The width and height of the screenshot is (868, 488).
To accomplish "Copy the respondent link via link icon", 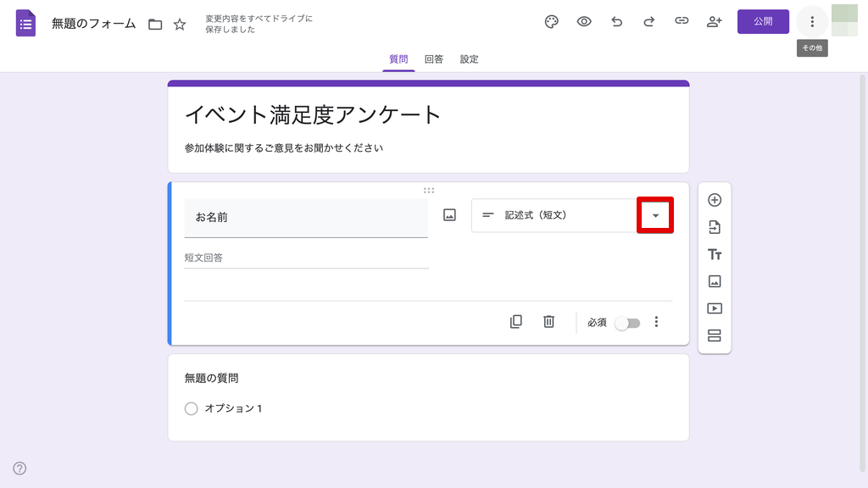I will (x=682, y=22).
